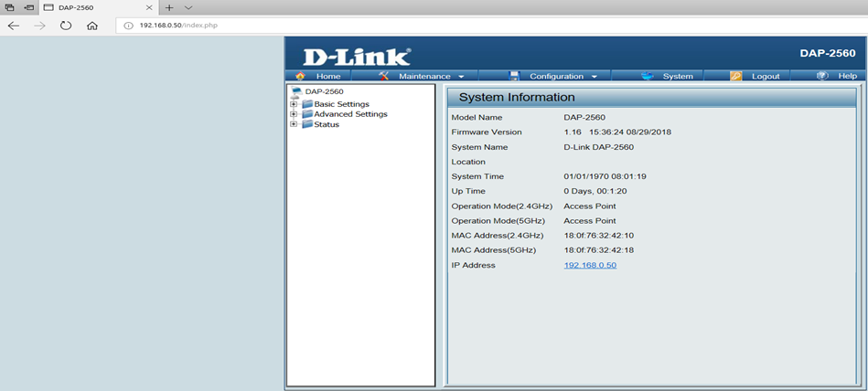Click the browser Forward arrow
Image resolution: width=868 pixels, height=391 pixels.
pyautogui.click(x=40, y=26)
